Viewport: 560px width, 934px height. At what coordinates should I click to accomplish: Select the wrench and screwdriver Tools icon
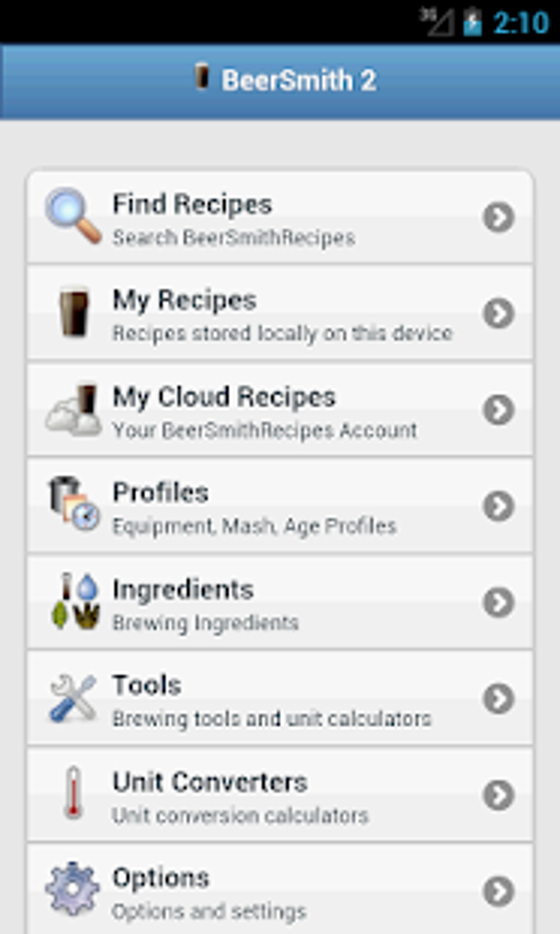(x=73, y=698)
